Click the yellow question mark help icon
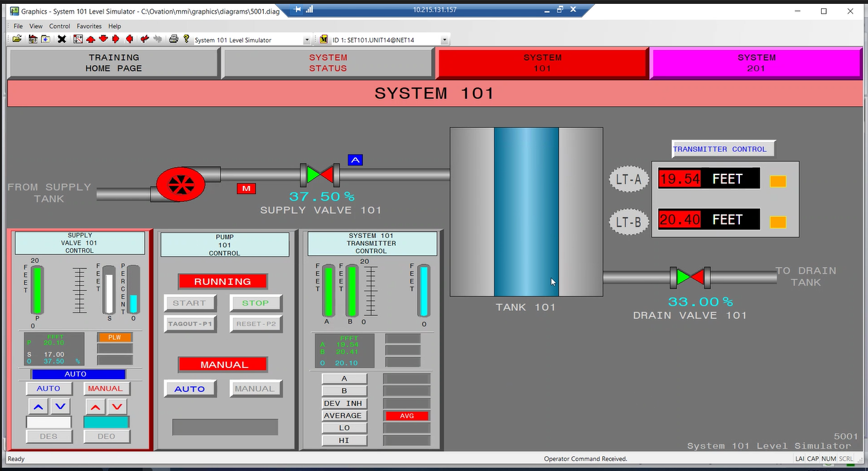The width and height of the screenshot is (868, 471). pos(187,39)
